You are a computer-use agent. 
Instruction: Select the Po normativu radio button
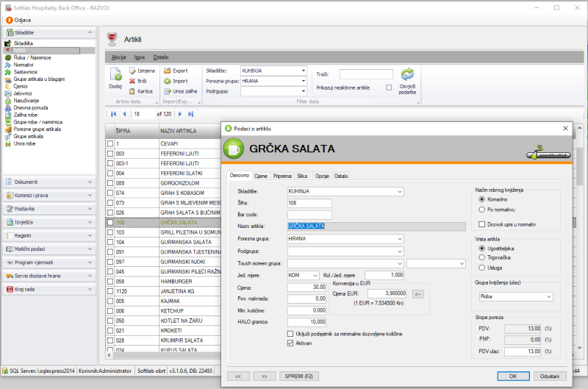click(x=482, y=209)
